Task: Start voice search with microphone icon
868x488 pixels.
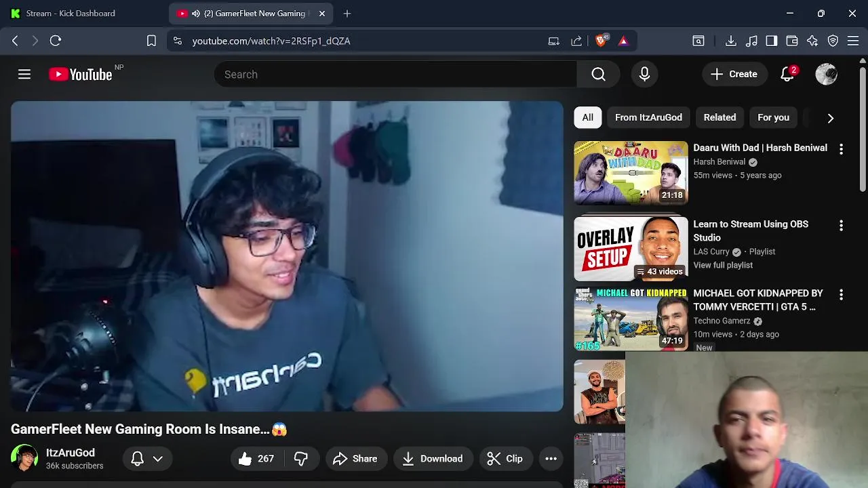Action: pyautogui.click(x=645, y=75)
